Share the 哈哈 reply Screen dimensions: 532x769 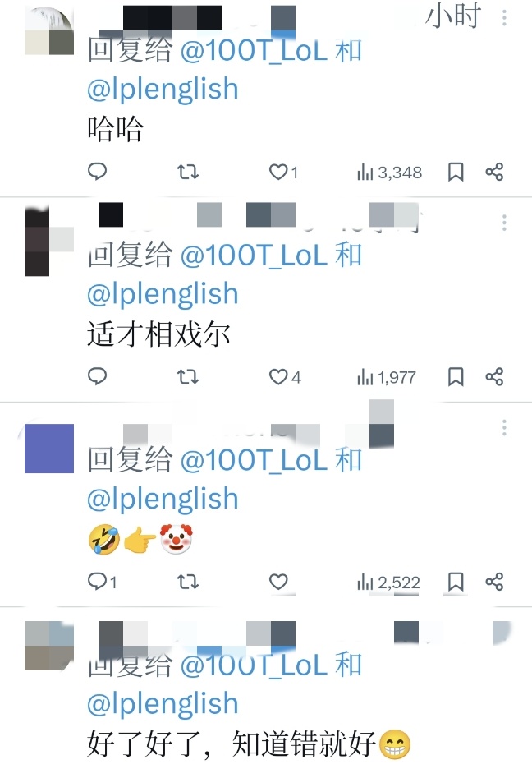coord(494,172)
